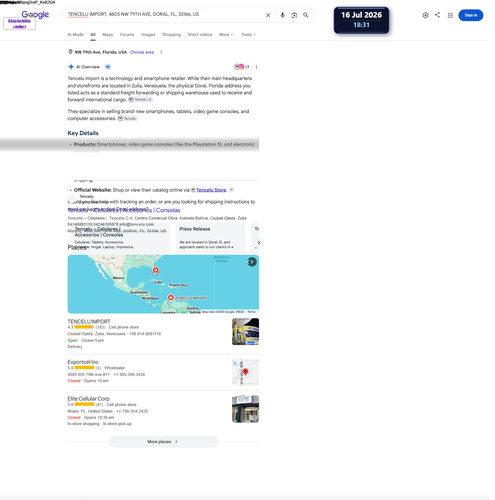
Task: Switch to the Images tab
Action: tap(148, 35)
